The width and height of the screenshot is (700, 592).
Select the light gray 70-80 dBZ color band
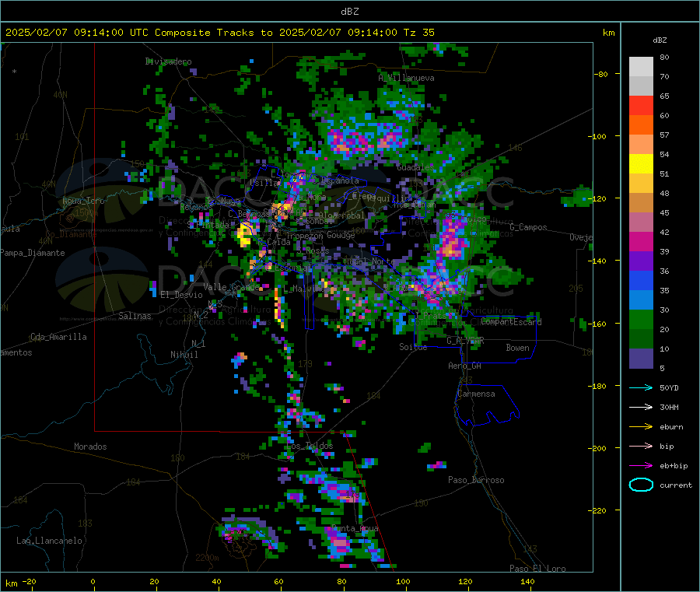point(641,67)
